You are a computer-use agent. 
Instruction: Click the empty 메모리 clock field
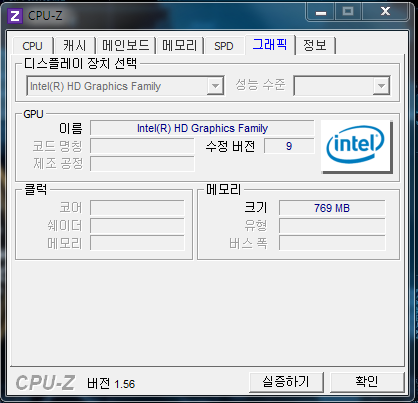point(137,243)
